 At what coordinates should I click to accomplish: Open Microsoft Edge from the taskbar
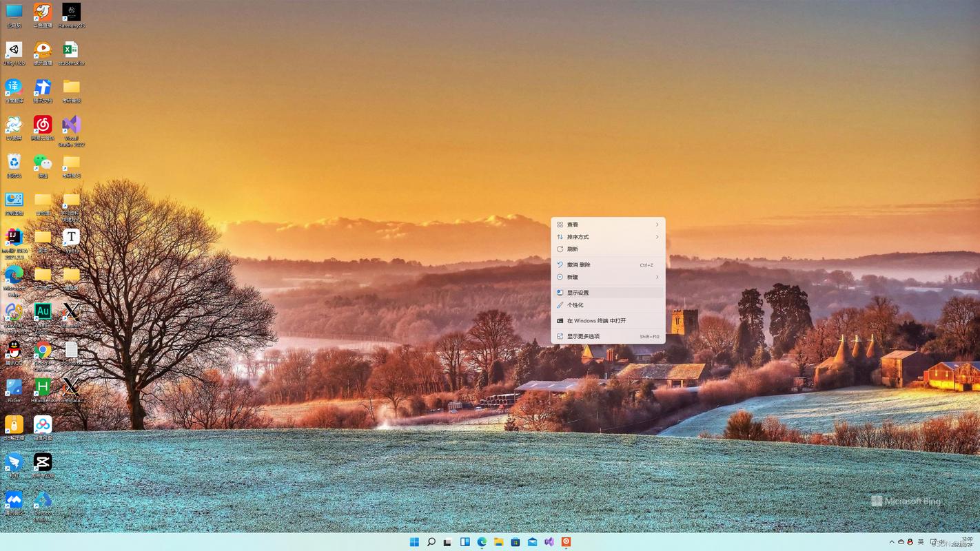[x=482, y=542]
